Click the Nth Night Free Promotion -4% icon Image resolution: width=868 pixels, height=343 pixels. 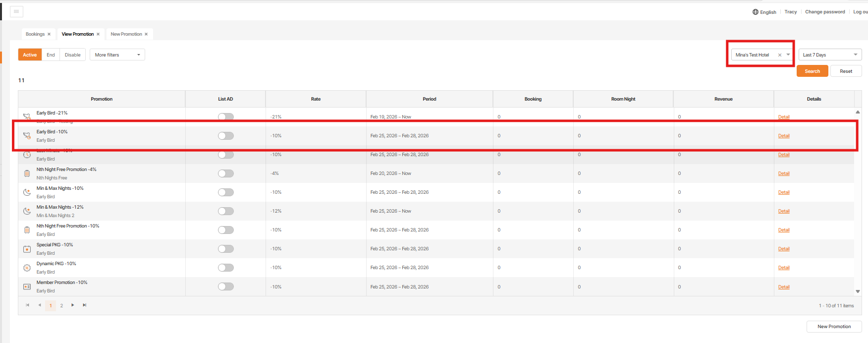pyautogui.click(x=27, y=173)
